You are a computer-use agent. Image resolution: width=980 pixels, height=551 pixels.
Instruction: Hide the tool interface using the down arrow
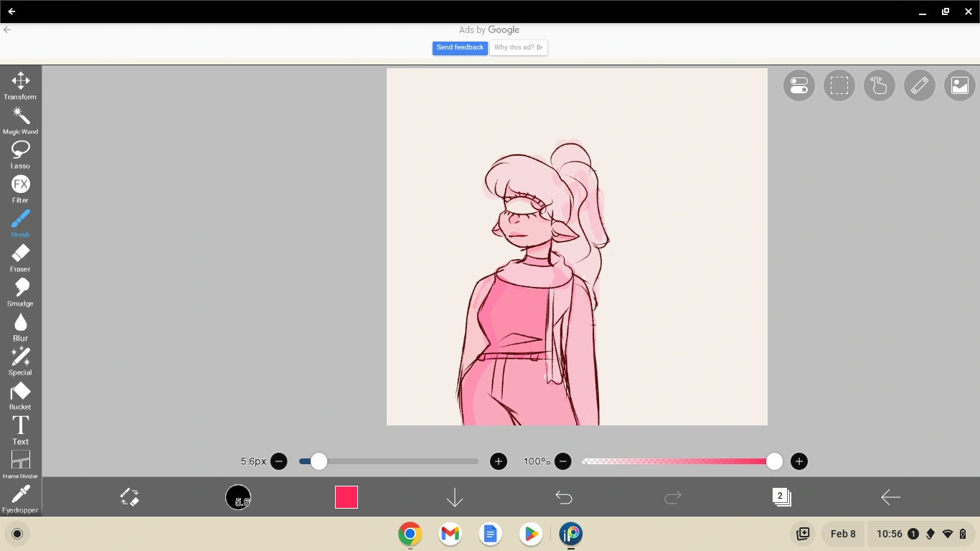point(455,496)
